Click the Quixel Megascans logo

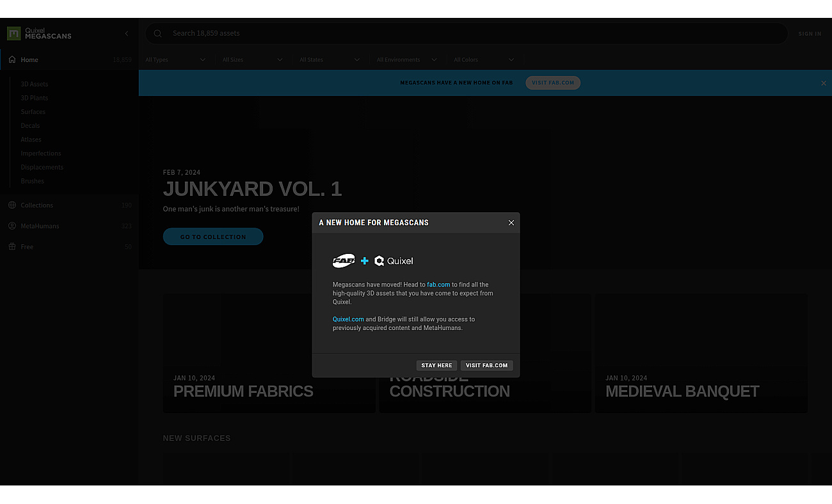pyautogui.click(x=39, y=33)
